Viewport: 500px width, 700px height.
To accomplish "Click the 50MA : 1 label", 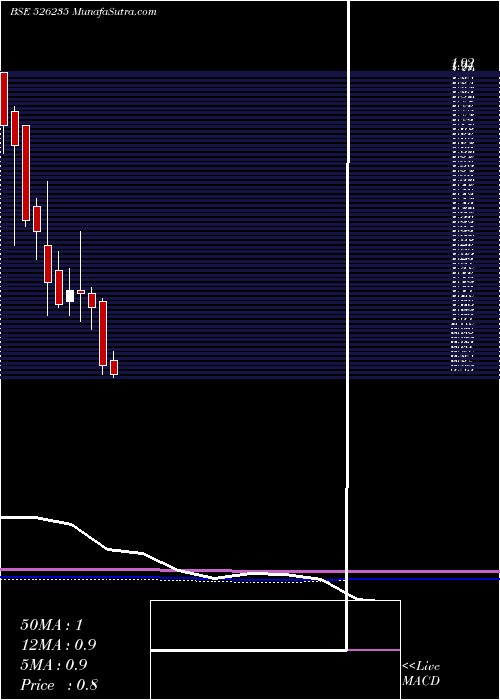I will [51, 625].
